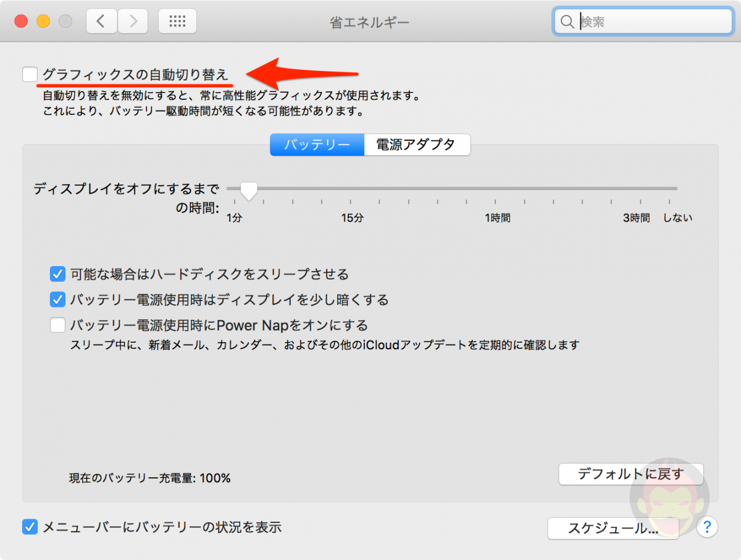Click the Show All preference panes grid icon
The image size is (741, 560).
[x=177, y=20]
